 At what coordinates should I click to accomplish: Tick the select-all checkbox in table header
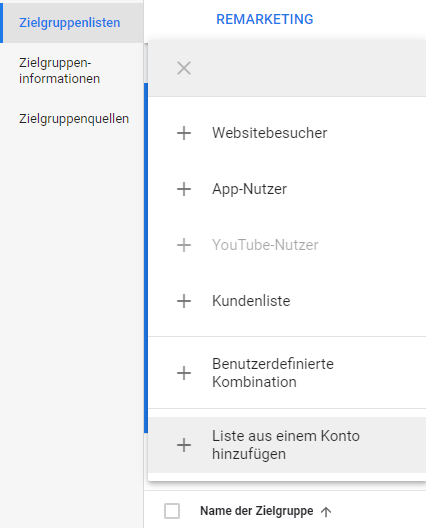click(172, 511)
